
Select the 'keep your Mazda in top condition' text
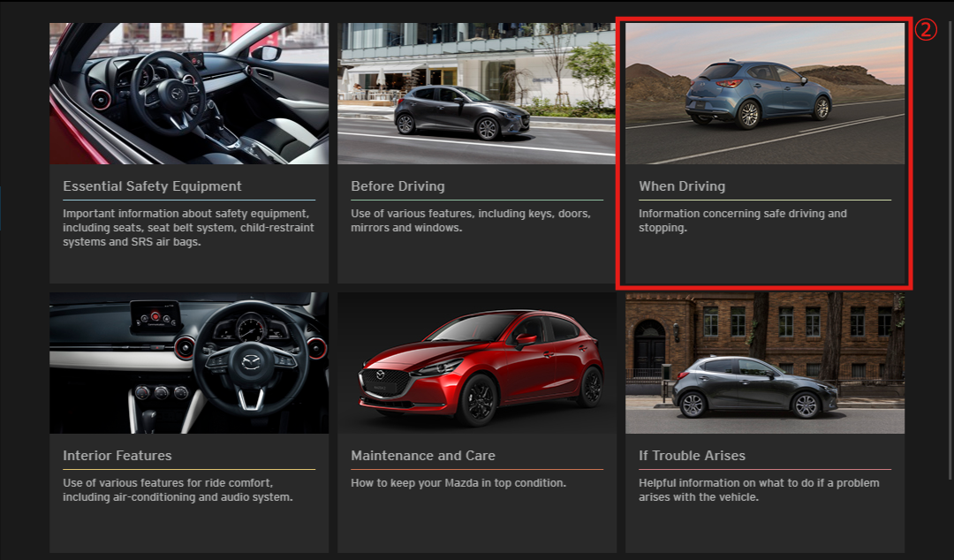tap(458, 483)
